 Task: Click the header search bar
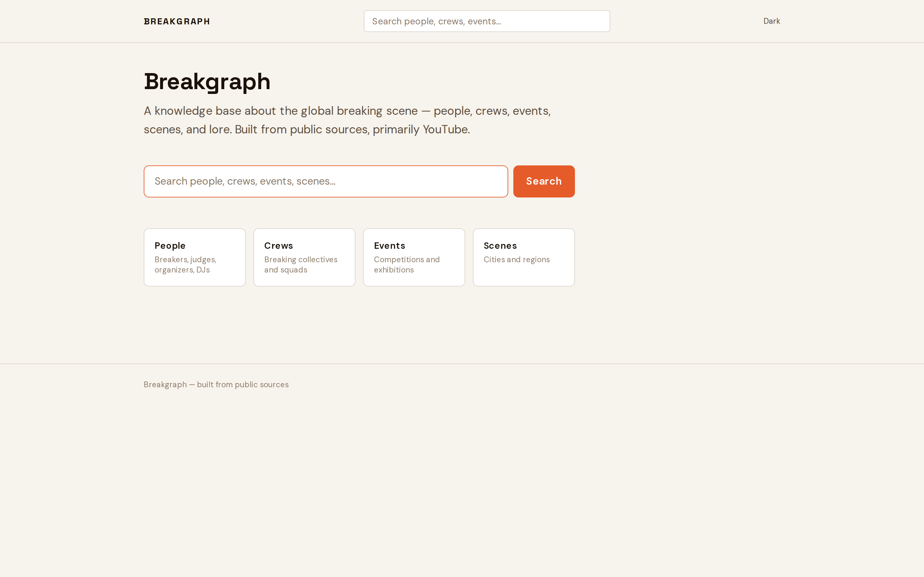click(x=486, y=21)
